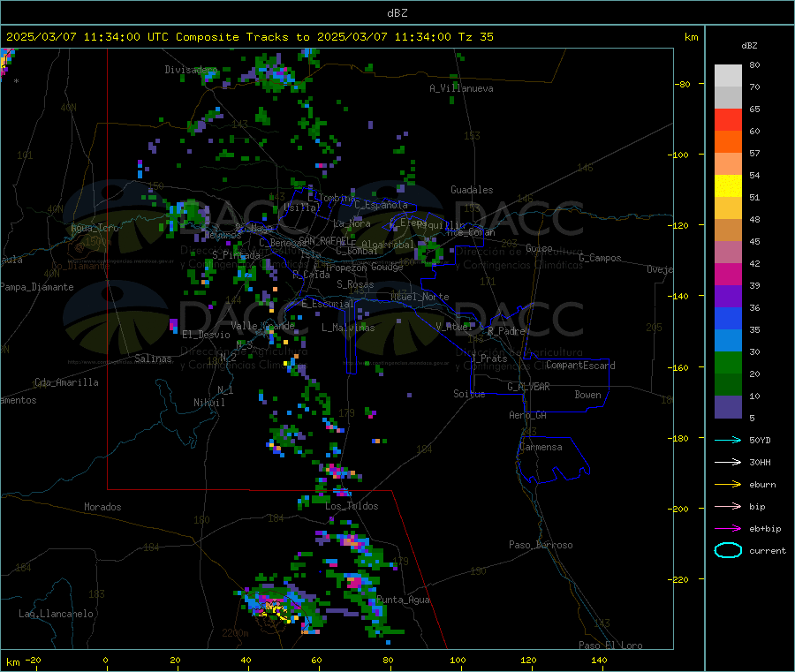Pick the light blue swatch between 35 and 30
Viewport: 795px width, 672px height.
tap(728, 341)
